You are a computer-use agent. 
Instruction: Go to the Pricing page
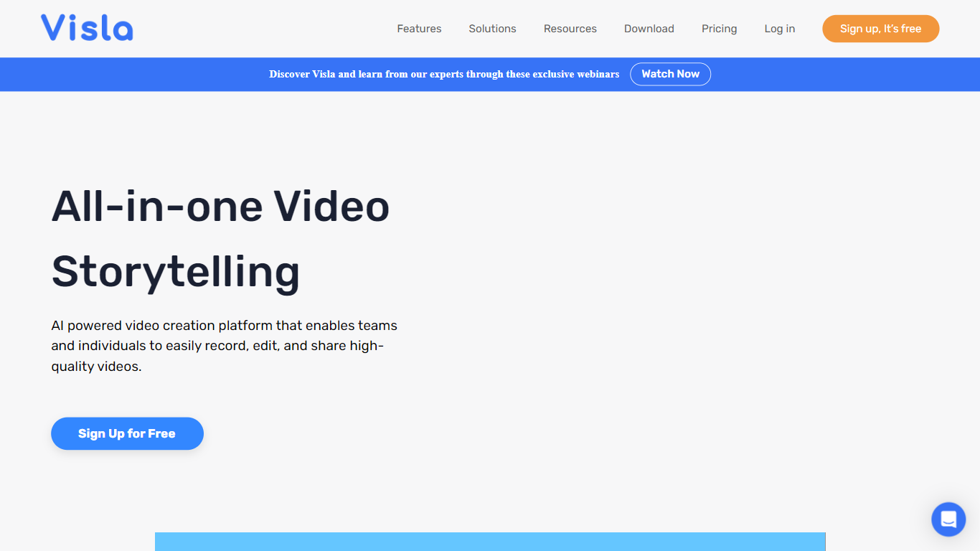coord(719,29)
